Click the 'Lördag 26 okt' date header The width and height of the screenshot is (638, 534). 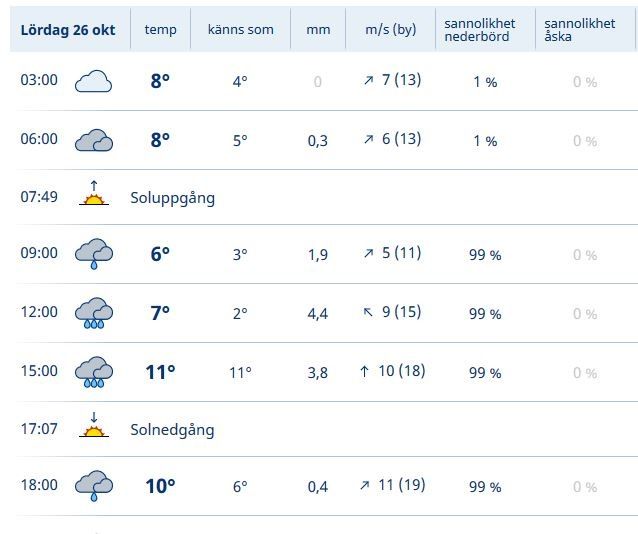pyautogui.click(x=67, y=30)
